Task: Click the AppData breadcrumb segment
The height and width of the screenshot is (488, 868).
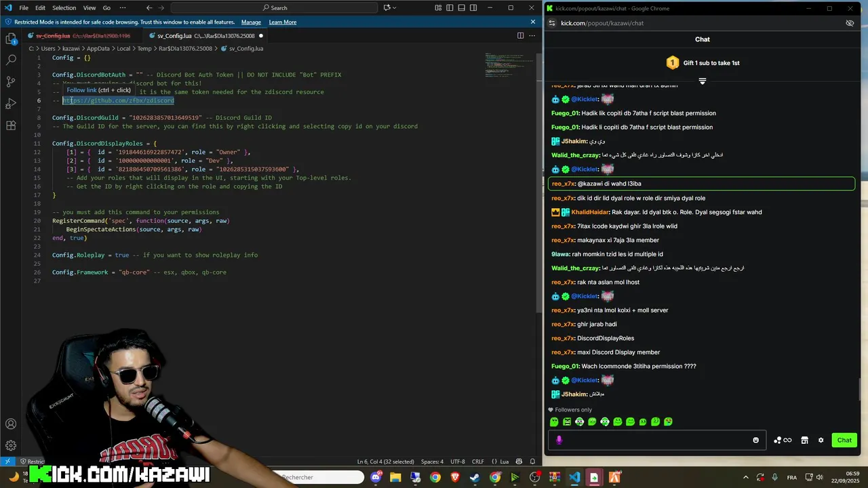Action: [98, 49]
